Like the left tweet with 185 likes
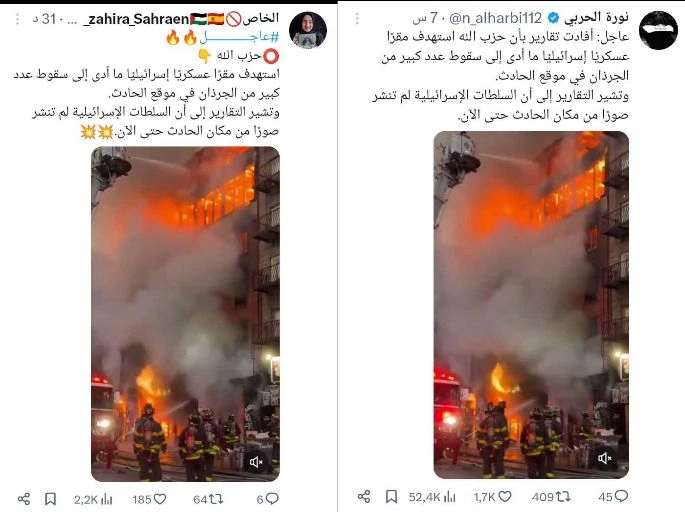 [x=149, y=499]
